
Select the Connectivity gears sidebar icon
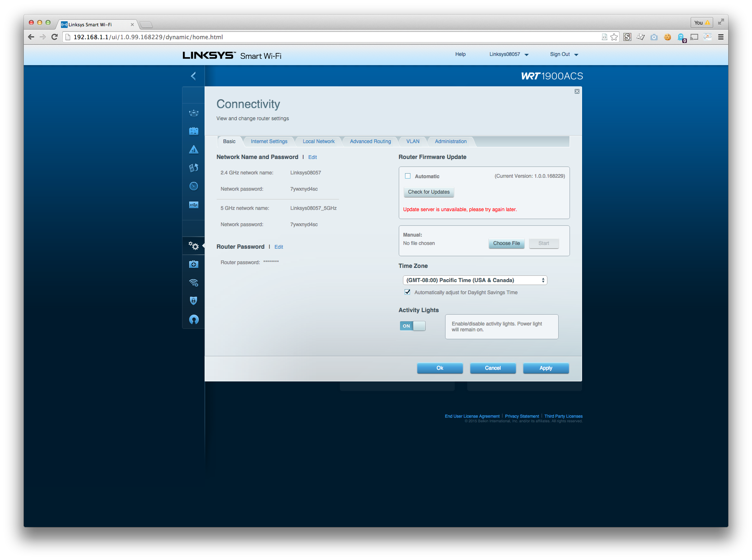coord(193,246)
